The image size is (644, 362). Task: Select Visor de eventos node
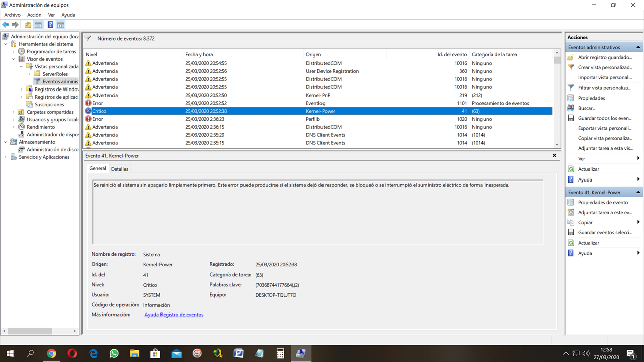(x=45, y=59)
